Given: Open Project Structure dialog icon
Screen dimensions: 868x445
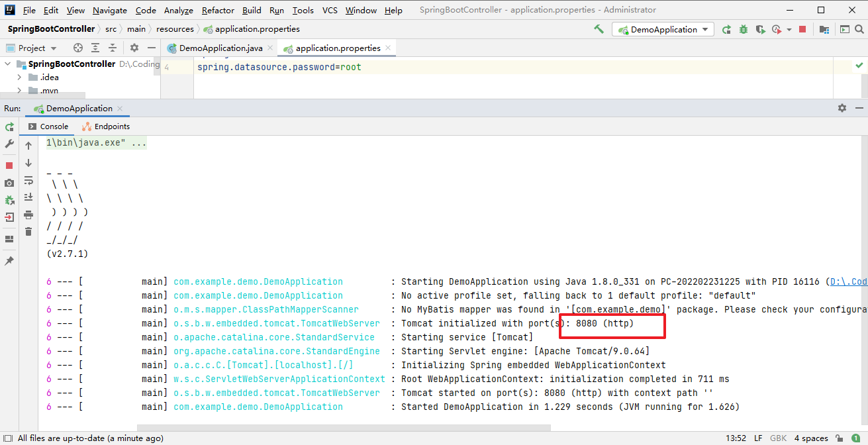Looking at the screenshot, I should click(x=824, y=29).
